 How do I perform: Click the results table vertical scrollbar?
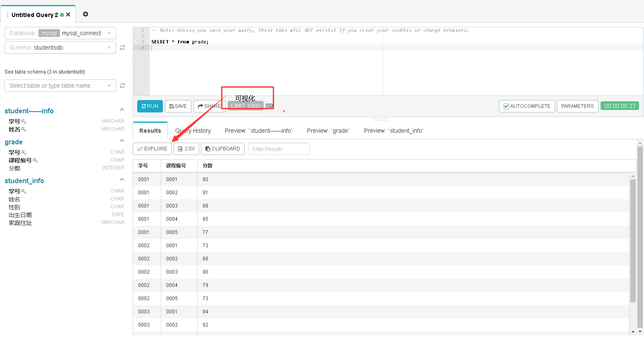point(633,241)
